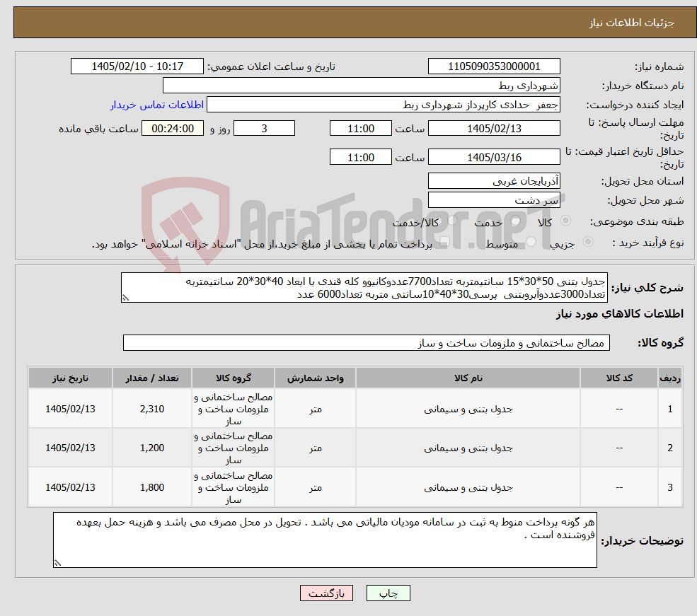Click row number 2 cell
Image resolution: width=697 pixels, height=616 pixels.
[670, 448]
